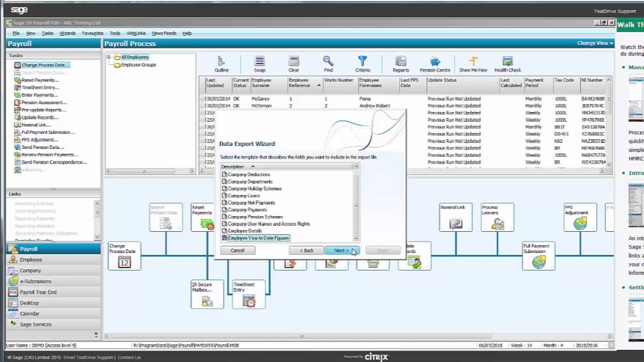Open the FPS Adjustment flow icon
This screenshot has width=644, height=362.
point(580,217)
